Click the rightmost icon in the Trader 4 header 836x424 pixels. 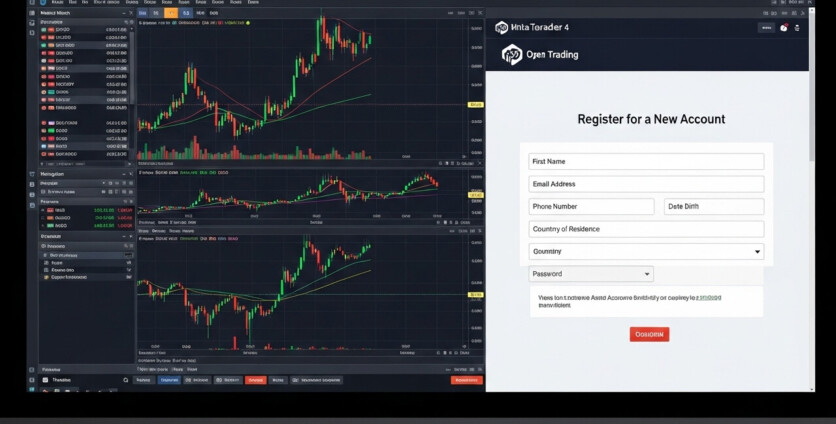click(x=797, y=28)
